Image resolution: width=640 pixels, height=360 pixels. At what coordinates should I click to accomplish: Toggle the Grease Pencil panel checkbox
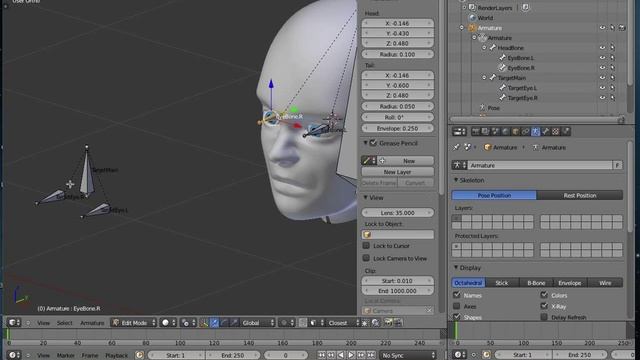[x=373, y=143]
